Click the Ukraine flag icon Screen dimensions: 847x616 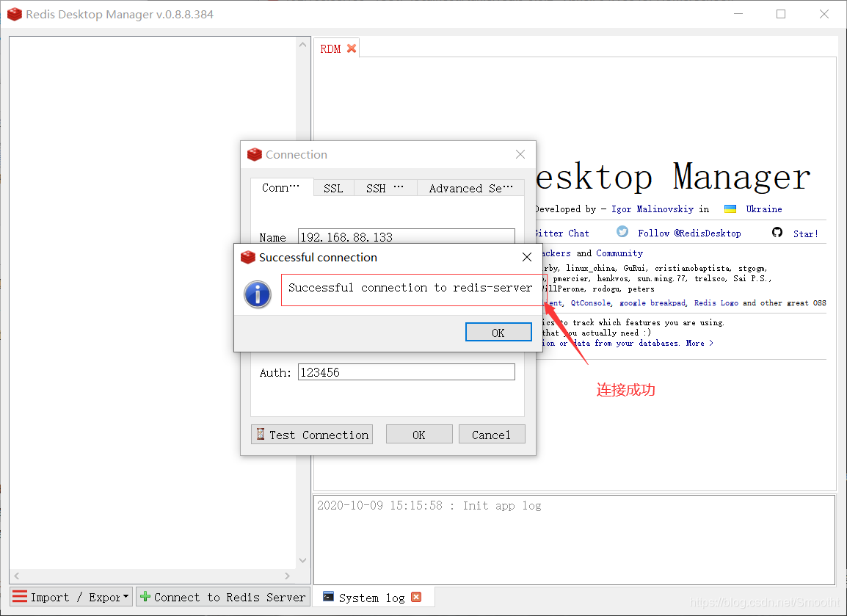(x=730, y=209)
